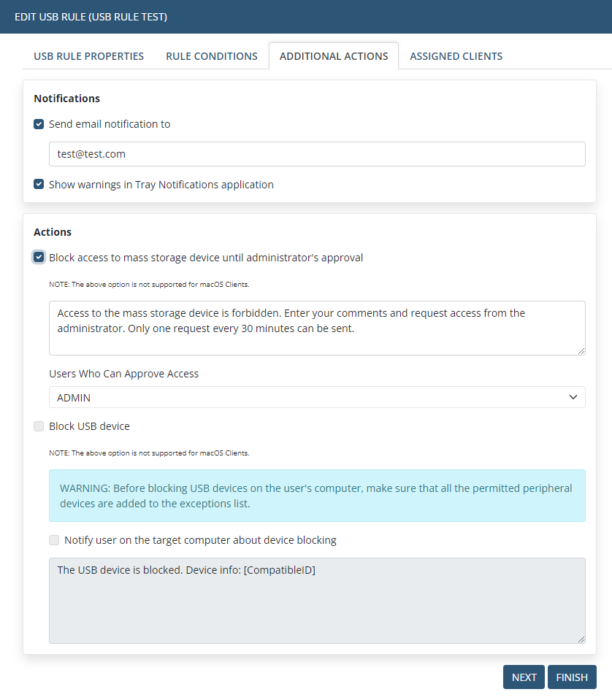This screenshot has width=612, height=700.
Task: Click the access forbidden message text area
Action: (x=317, y=328)
